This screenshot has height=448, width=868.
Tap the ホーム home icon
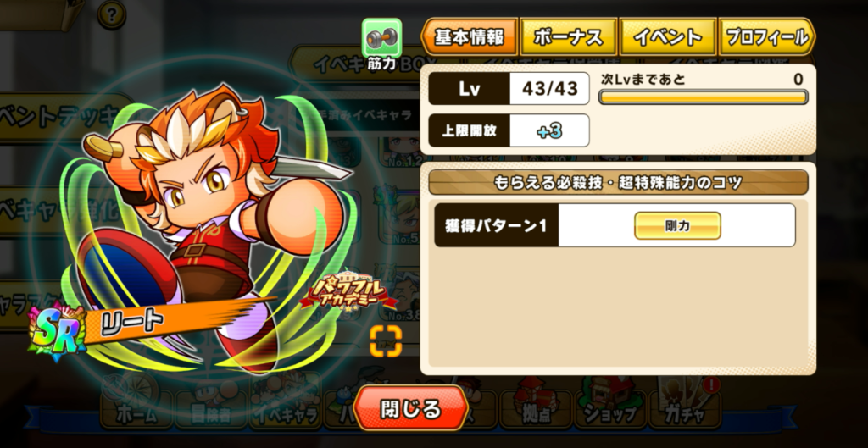(136, 402)
